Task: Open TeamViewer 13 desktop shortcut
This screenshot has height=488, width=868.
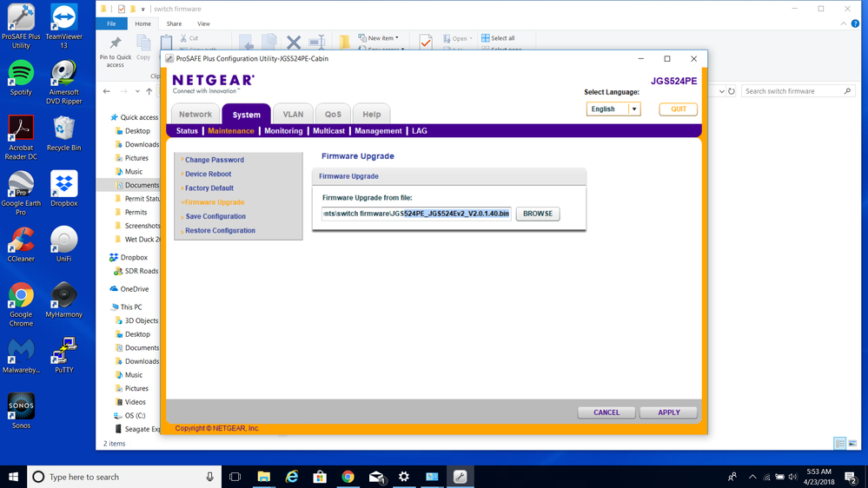Action: [x=63, y=26]
